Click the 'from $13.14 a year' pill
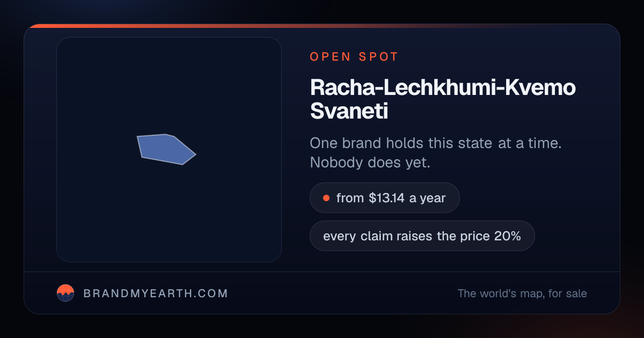Image resolution: width=644 pixels, height=338 pixels. (385, 198)
